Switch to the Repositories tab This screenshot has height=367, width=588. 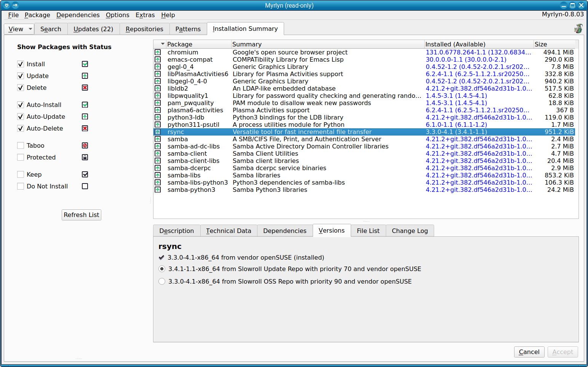pos(144,29)
